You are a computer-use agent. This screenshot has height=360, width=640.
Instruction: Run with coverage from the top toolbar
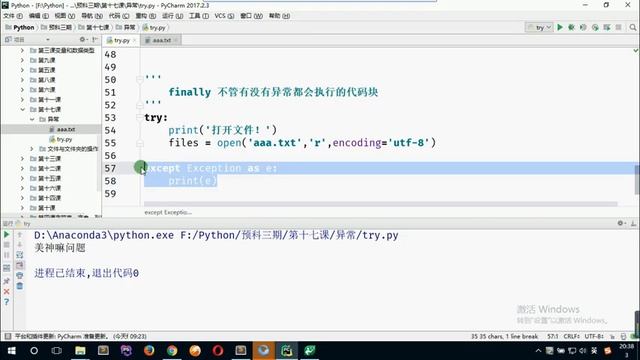click(583, 27)
